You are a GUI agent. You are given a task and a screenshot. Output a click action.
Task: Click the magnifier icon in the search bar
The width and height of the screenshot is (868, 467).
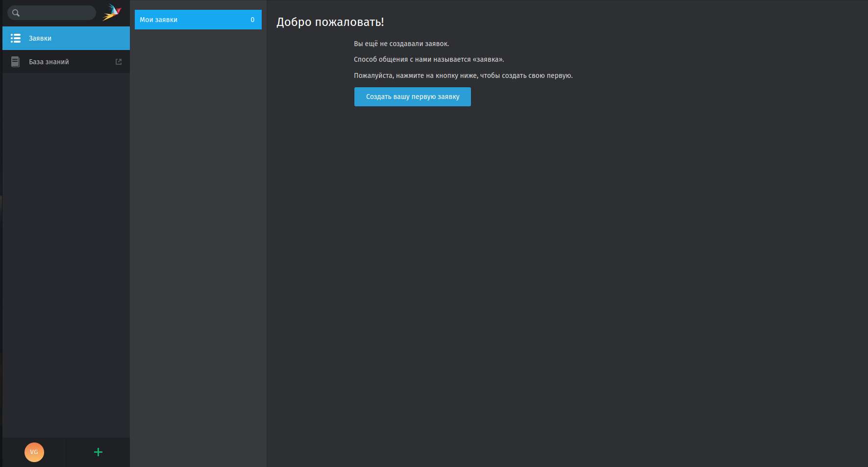coord(16,13)
